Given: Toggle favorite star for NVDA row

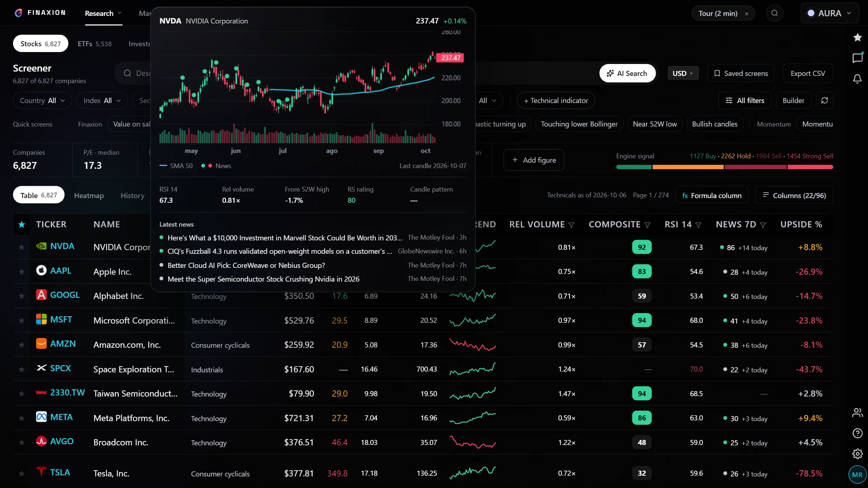Looking at the screenshot, I should click(22, 247).
